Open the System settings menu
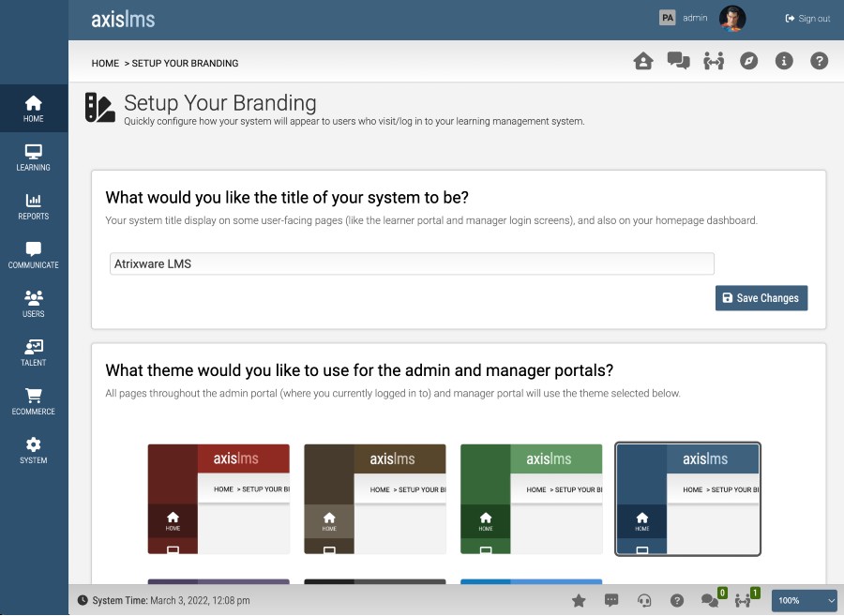Image resolution: width=844 pixels, height=616 pixels. [34, 450]
